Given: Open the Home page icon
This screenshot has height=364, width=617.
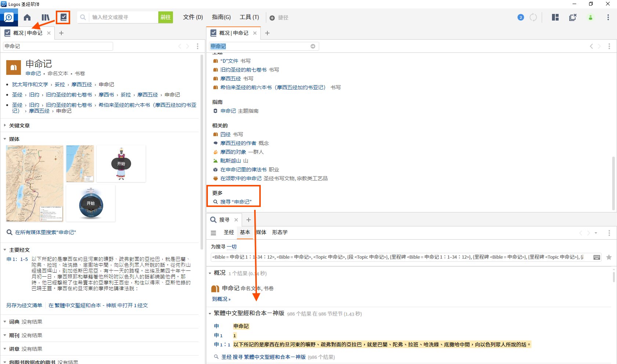Looking at the screenshot, I should [27, 17].
